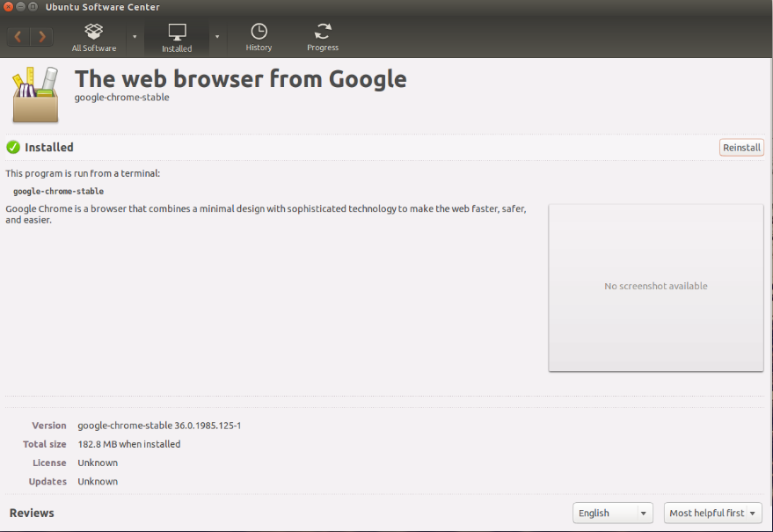Open the History view
Image resolution: width=773 pixels, height=532 pixels.
[259, 38]
